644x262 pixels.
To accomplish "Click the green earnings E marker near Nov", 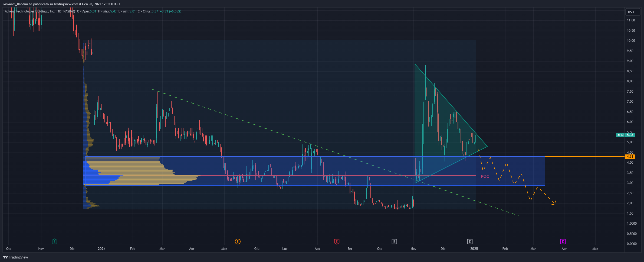I will point(54,241).
